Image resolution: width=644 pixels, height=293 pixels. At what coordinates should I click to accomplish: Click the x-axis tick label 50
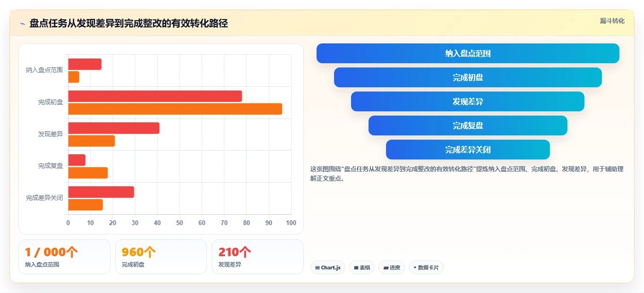click(x=180, y=223)
